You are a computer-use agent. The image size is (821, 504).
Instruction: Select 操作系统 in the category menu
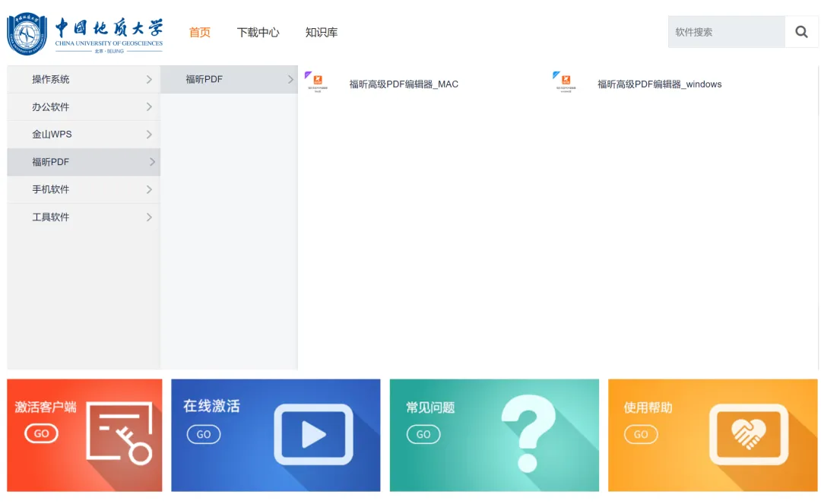(84, 80)
